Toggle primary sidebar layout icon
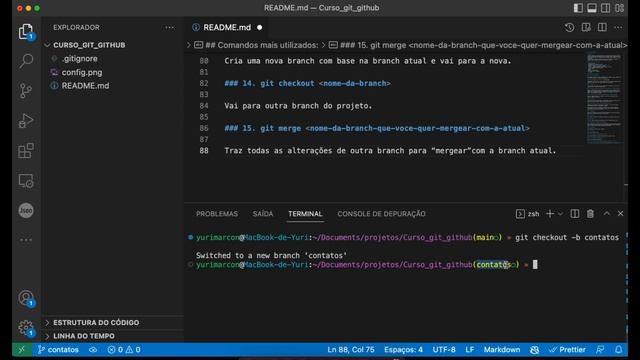Viewport: 640px width, 360px height. coord(578,8)
